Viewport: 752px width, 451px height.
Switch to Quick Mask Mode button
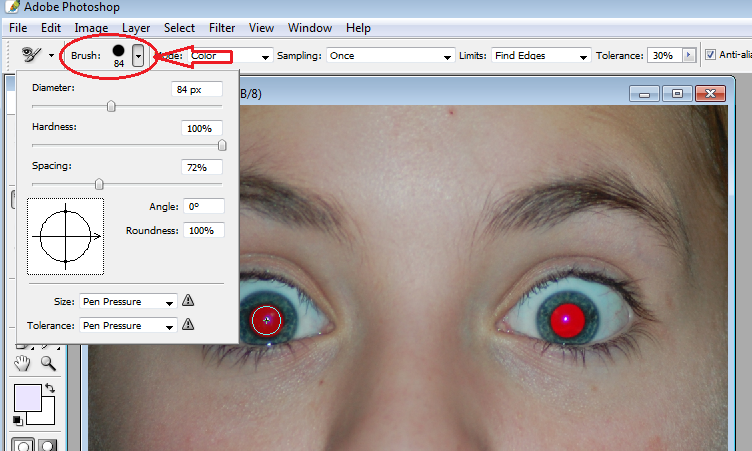tap(47, 445)
